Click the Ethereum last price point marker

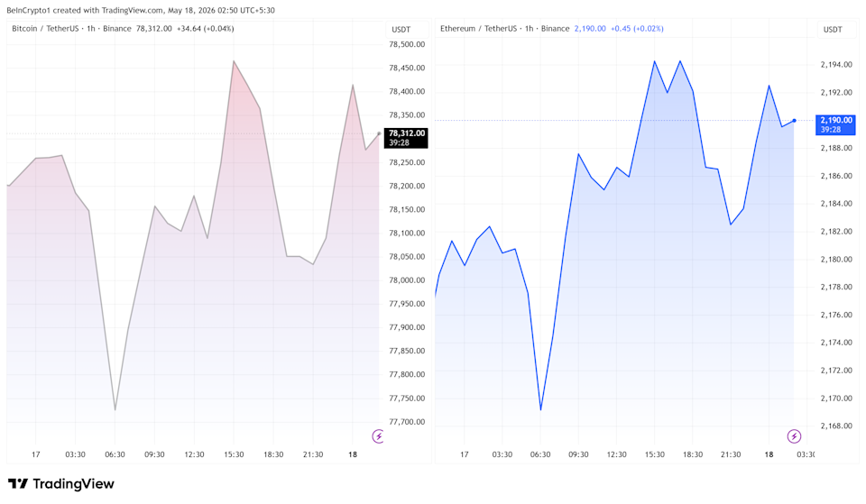pyautogui.click(x=794, y=120)
